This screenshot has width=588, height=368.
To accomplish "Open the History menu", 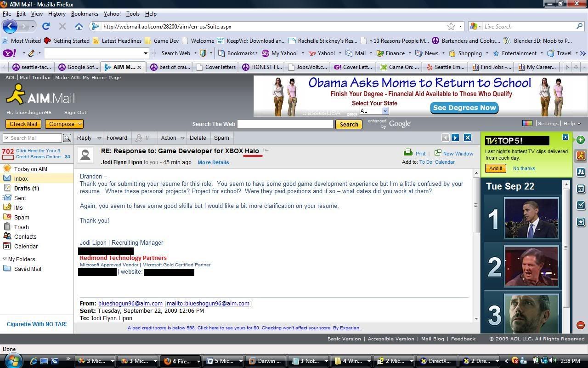I will point(57,14).
